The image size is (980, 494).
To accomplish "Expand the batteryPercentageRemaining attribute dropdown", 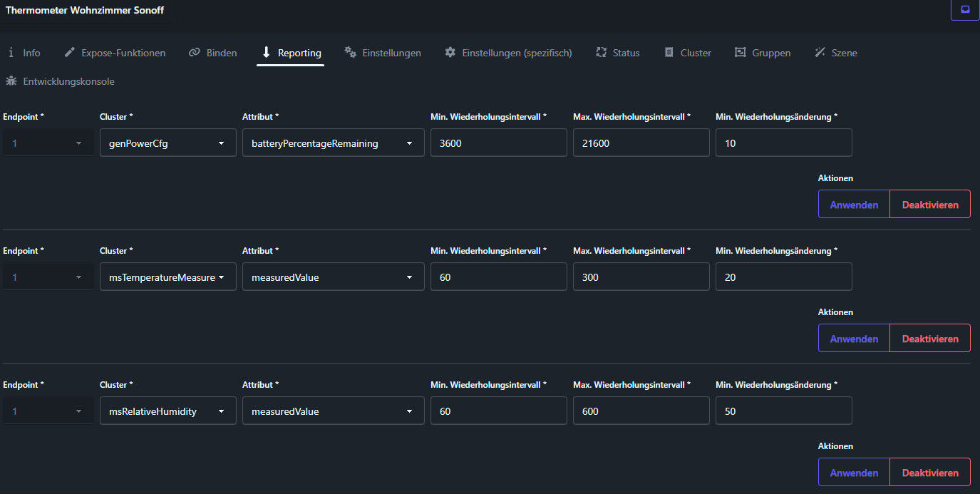I will [x=333, y=143].
